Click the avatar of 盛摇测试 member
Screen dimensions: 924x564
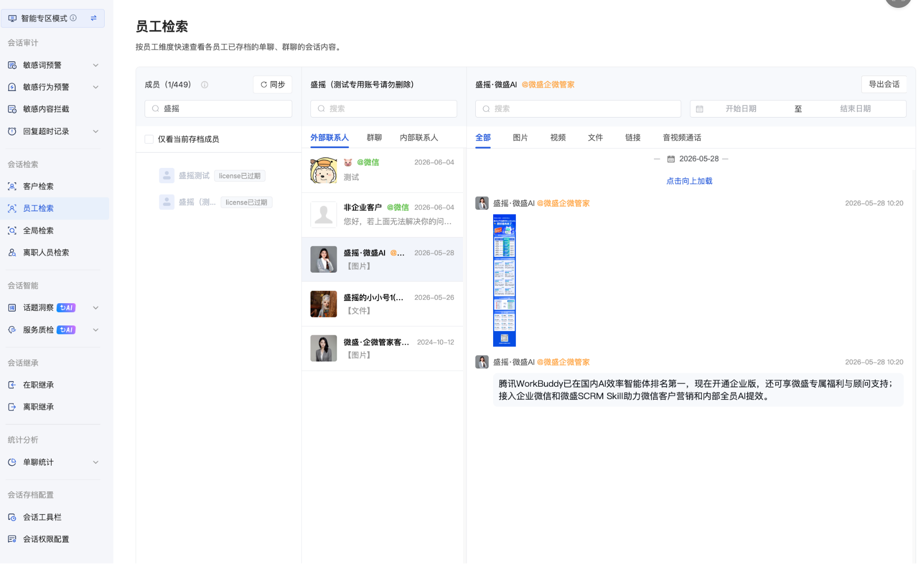coord(167,176)
